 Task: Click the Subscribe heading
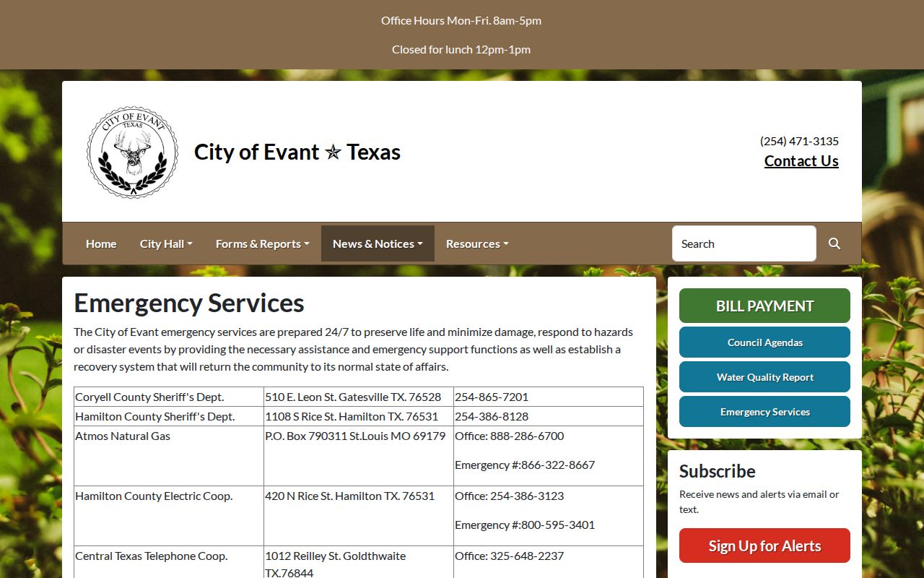[718, 471]
